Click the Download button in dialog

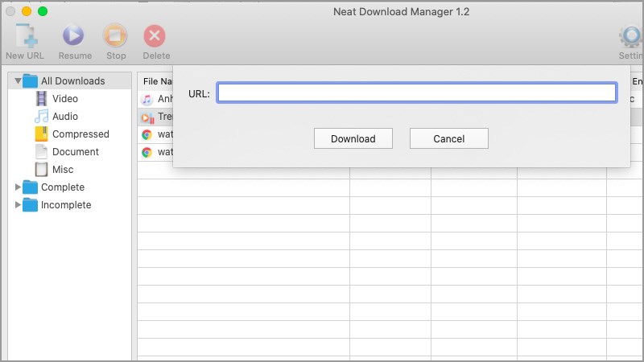click(353, 138)
